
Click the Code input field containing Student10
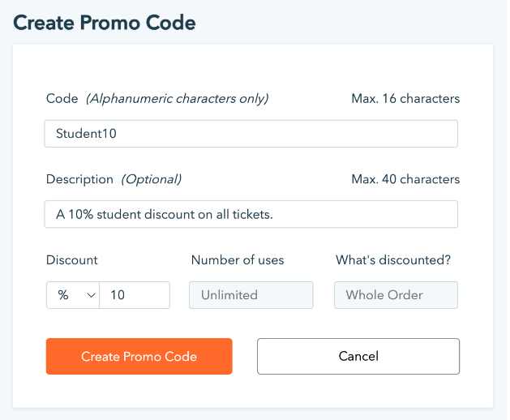pos(251,134)
